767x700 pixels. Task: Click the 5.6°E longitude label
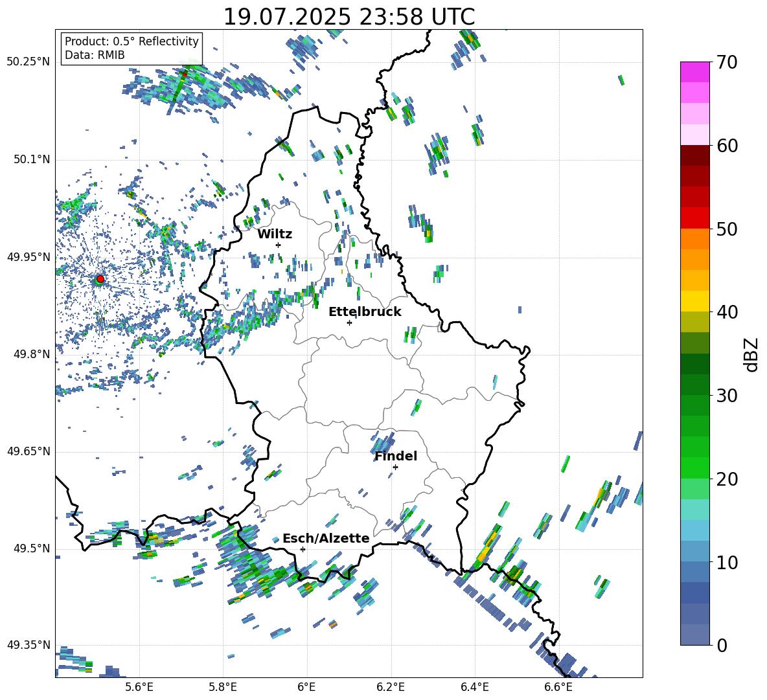pos(139,687)
